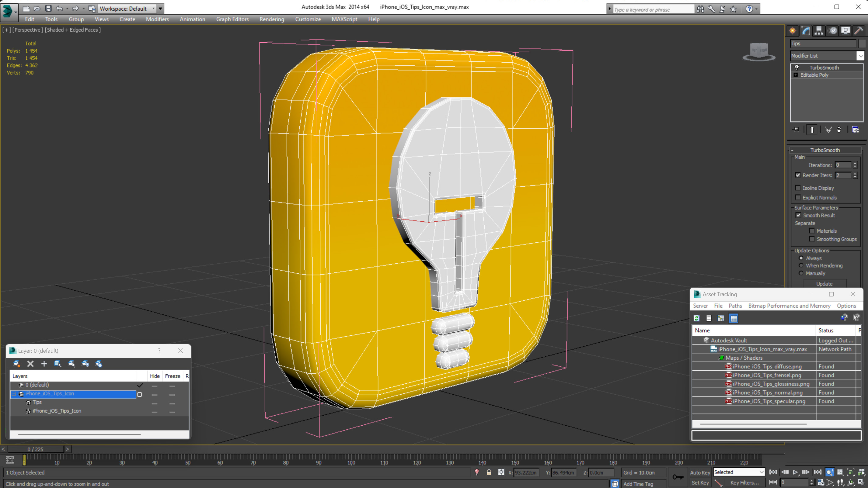Click Shaded + Edged Faces viewport label
Image resolution: width=868 pixels, height=488 pixels.
(x=73, y=29)
